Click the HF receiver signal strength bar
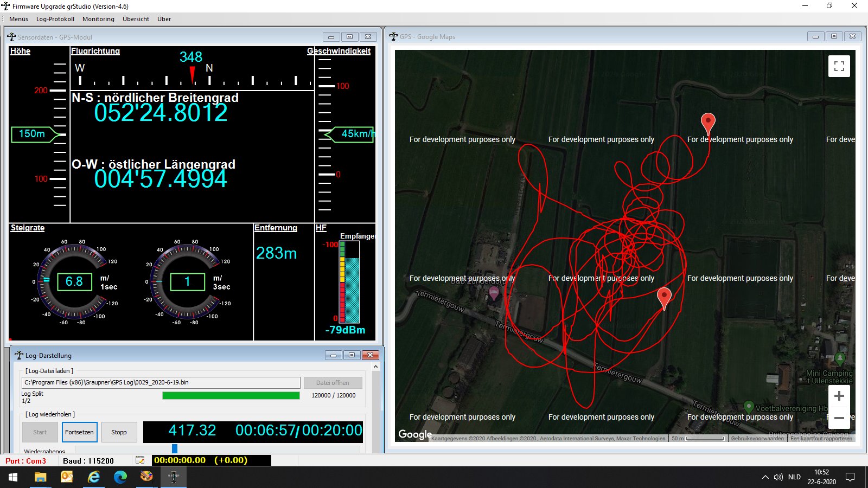The height and width of the screenshot is (488, 868). click(349, 282)
